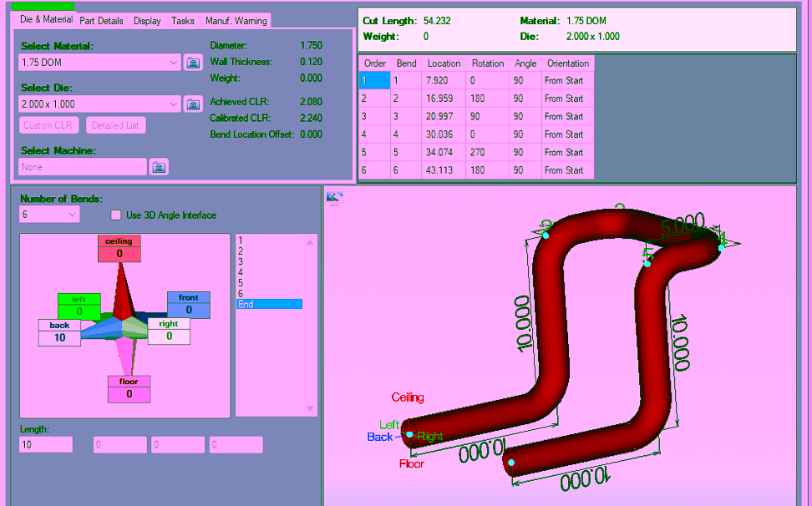Open machine library icon beside Select Machine
812x506 pixels.
point(159,167)
